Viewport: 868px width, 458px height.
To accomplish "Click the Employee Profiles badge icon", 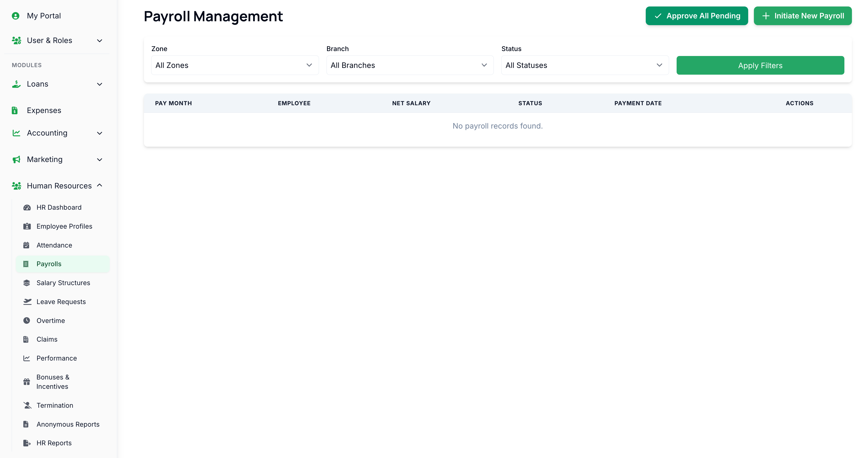I will 27,226.
